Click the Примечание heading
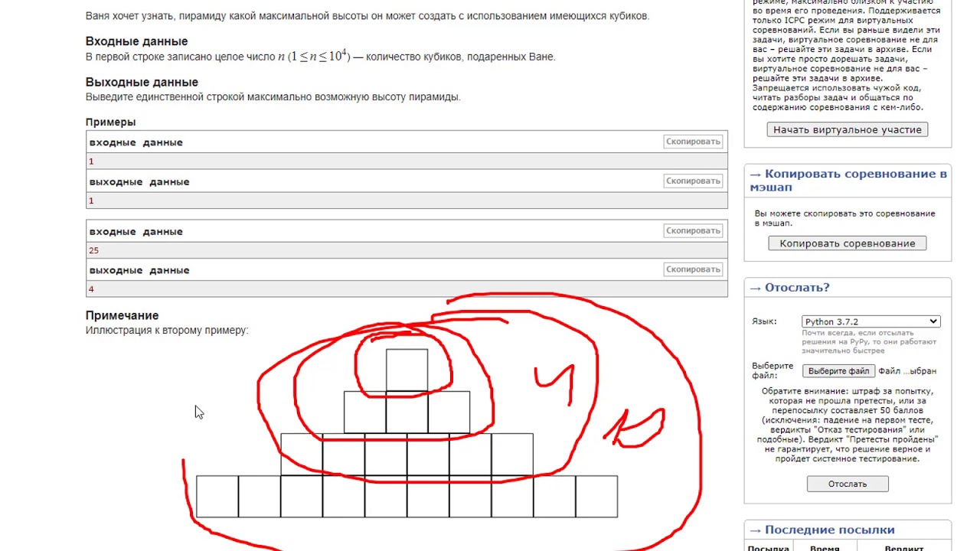980x551 pixels. click(122, 315)
